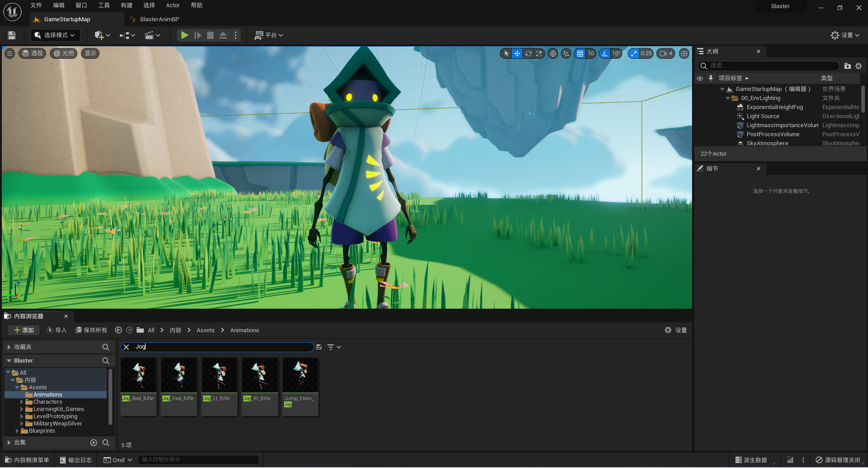Click the content browser Jog search field

pos(217,347)
